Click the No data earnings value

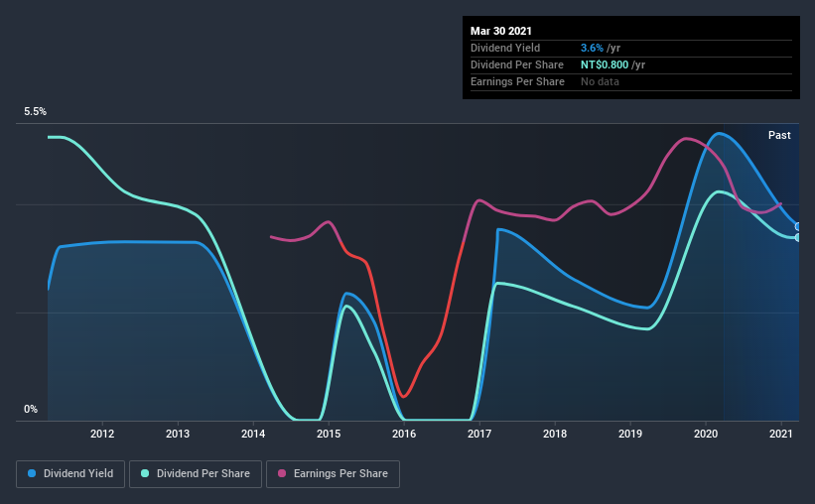point(600,81)
